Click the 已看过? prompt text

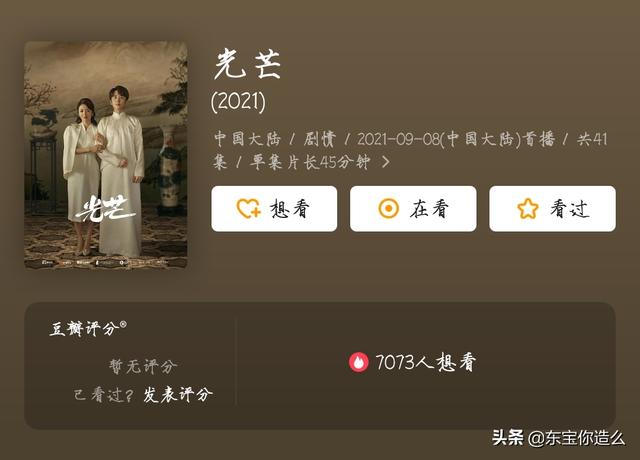(x=104, y=395)
